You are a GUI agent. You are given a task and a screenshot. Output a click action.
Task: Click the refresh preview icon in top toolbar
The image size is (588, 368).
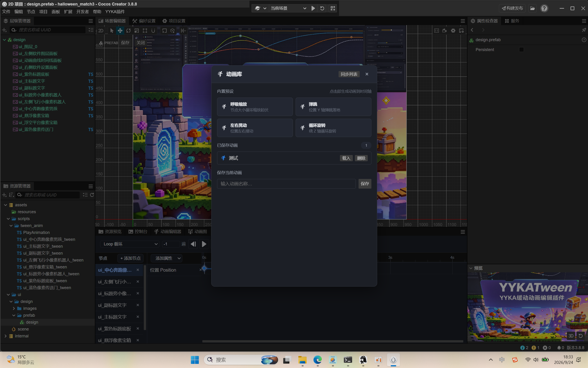[x=322, y=8]
